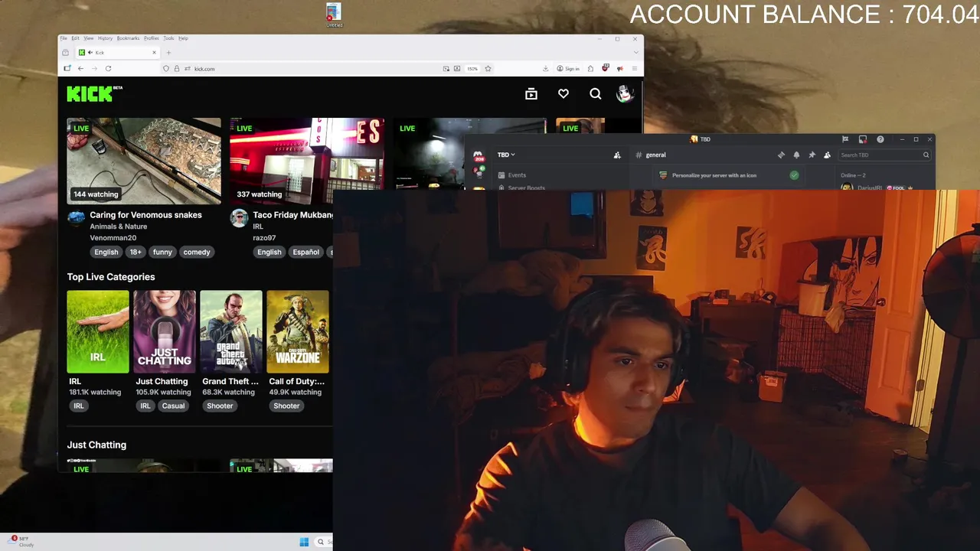Mute the Kick tab audio icon
This screenshot has height=551, width=980.
(x=90, y=53)
